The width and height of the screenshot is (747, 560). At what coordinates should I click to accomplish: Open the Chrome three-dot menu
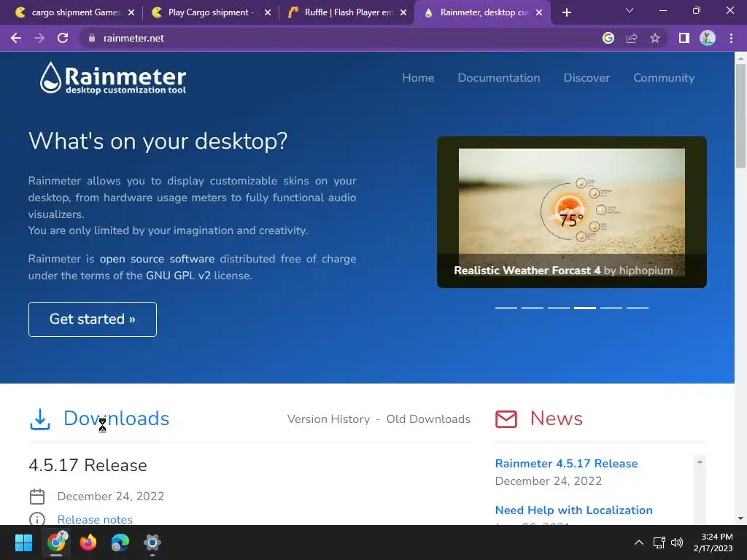point(731,38)
